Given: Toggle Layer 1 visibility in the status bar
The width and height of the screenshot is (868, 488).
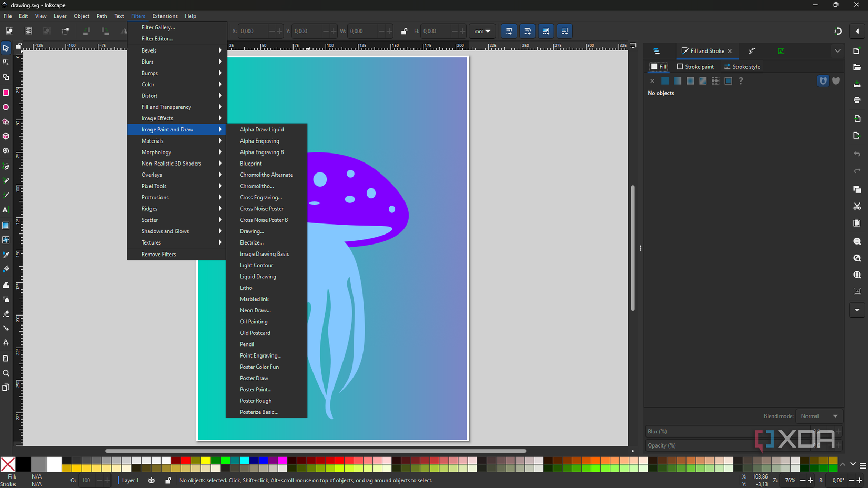Looking at the screenshot, I should pos(152,480).
